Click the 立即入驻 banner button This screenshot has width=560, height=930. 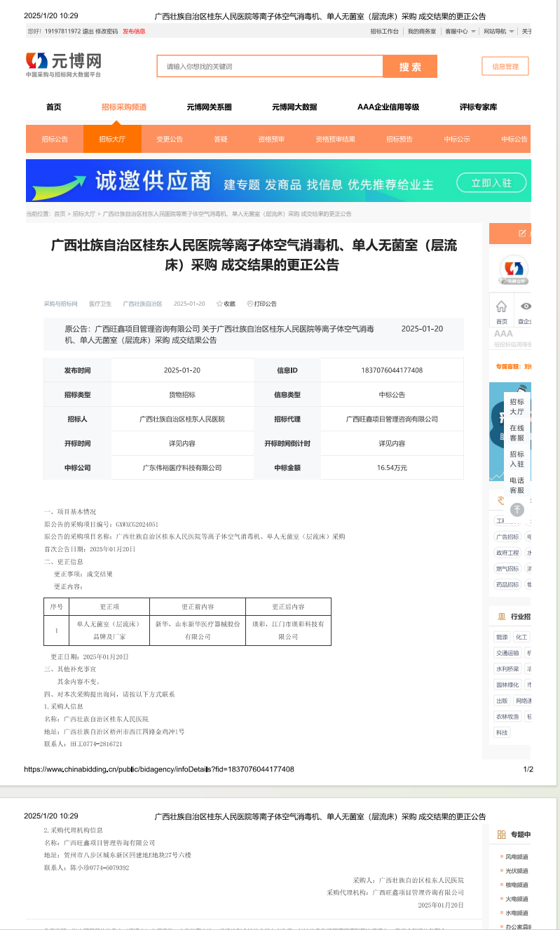[x=491, y=183]
